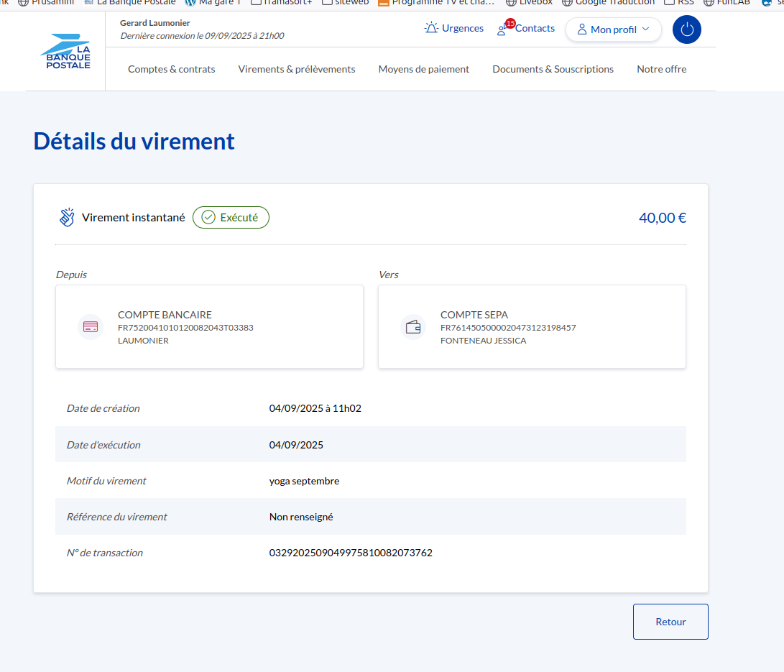Click the transaction number value

click(351, 553)
